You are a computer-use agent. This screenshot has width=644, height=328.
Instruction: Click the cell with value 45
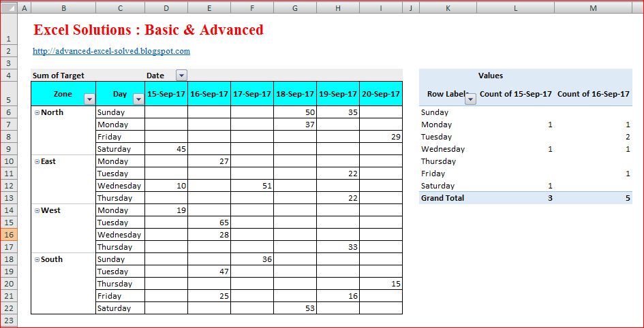[x=166, y=149]
